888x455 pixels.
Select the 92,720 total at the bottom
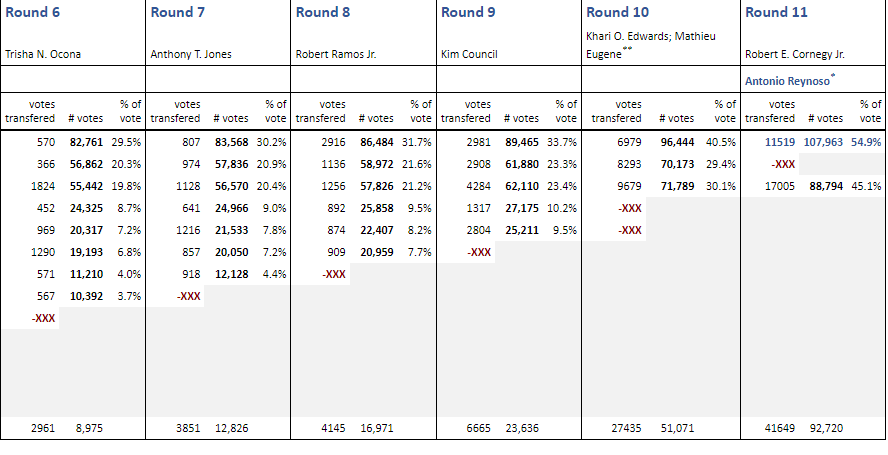coord(823,428)
